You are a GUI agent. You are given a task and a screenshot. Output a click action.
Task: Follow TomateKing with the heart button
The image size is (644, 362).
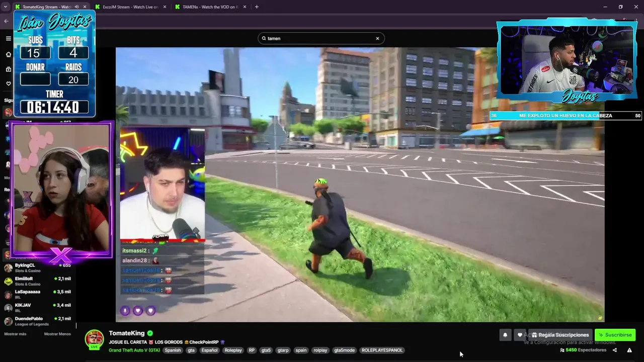point(520,335)
